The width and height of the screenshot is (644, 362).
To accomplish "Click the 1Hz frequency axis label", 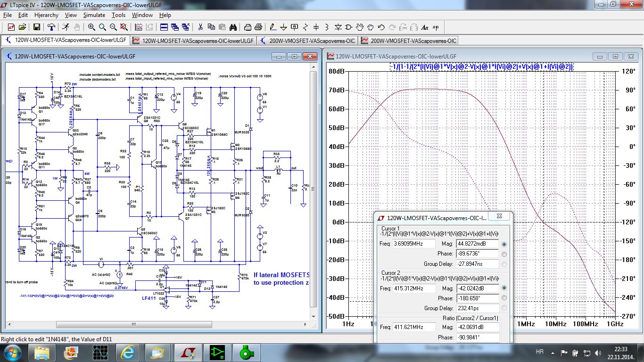I will (x=348, y=324).
